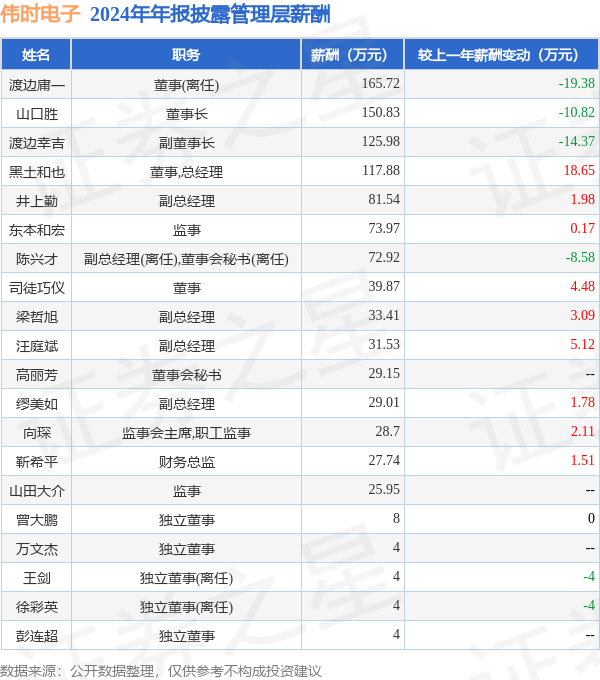Click the name 缪美如
The height and width of the screenshot is (680, 600).
pyautogui.click(x=37, y=404)
